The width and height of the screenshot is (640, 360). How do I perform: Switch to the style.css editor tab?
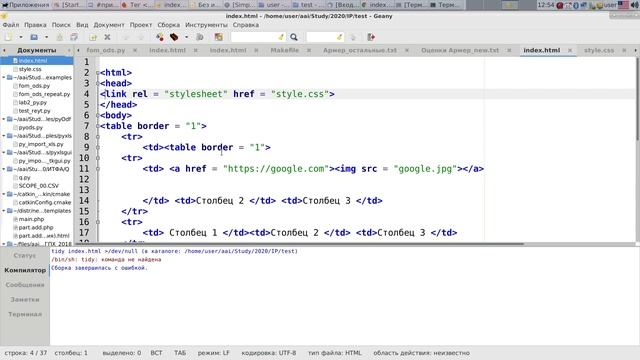click(599, 50)
